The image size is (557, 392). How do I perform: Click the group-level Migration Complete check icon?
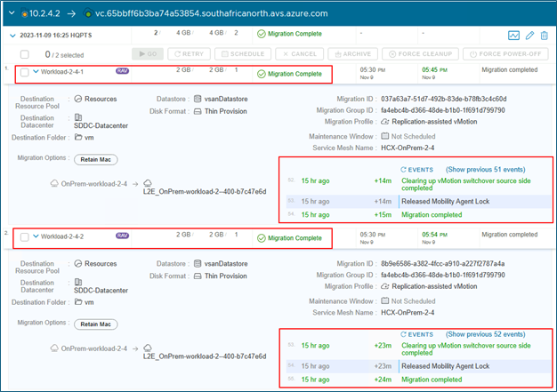pyautogui.click(x=262, y=34)
